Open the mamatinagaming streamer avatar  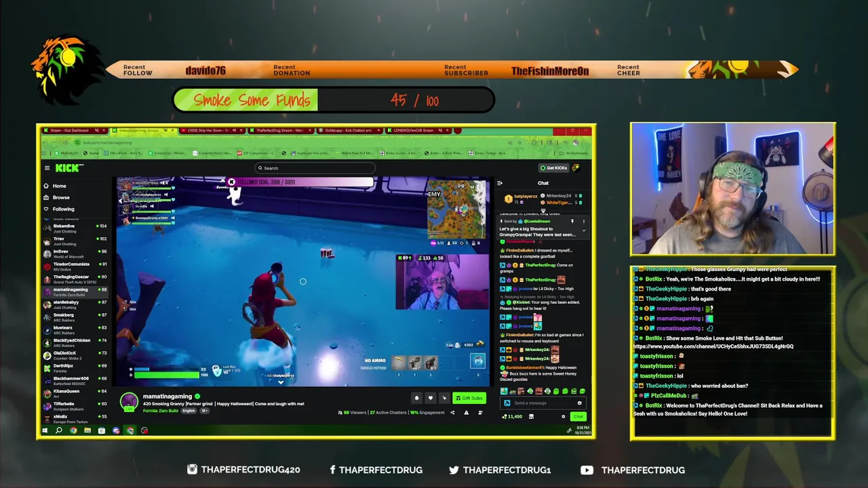click(129, 401)
